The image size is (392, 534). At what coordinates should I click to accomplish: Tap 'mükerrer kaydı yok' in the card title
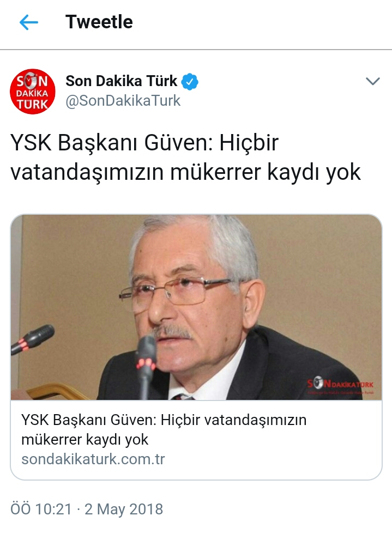[85, 440]
